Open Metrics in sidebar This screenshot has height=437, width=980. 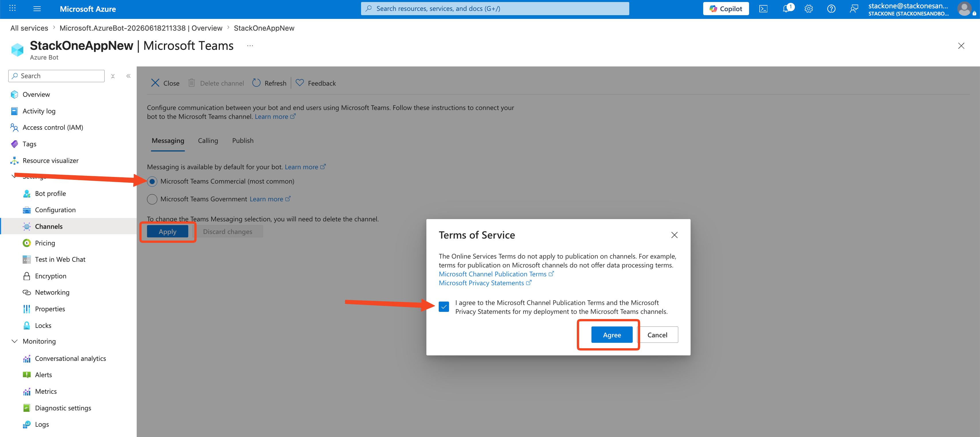pos(46,391)
